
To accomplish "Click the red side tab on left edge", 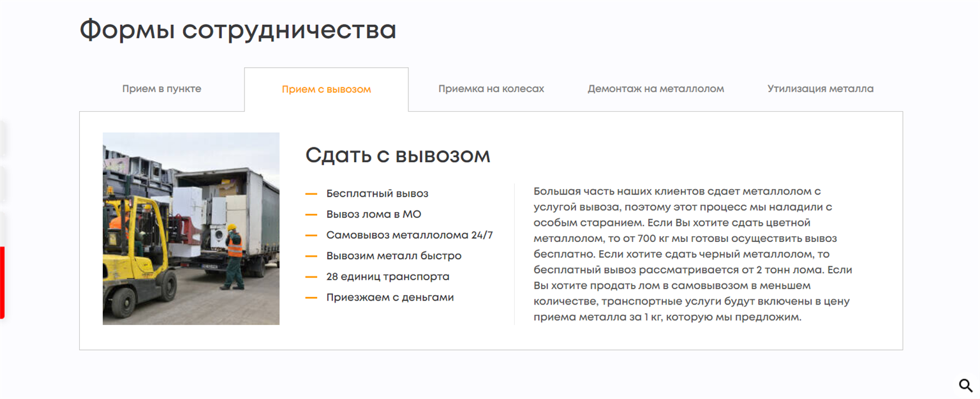I will click(2, 282).
